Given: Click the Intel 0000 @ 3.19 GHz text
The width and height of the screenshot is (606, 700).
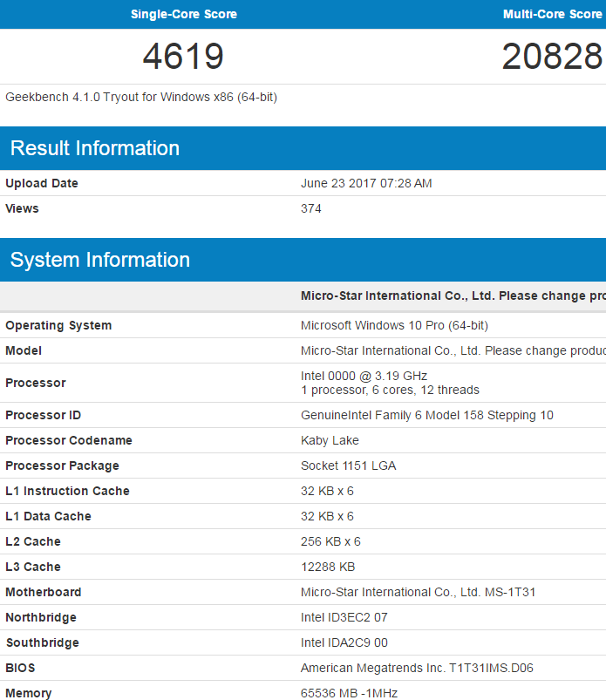Looking at the screenshot, I should pyautogui.click(x=364, y=376).
